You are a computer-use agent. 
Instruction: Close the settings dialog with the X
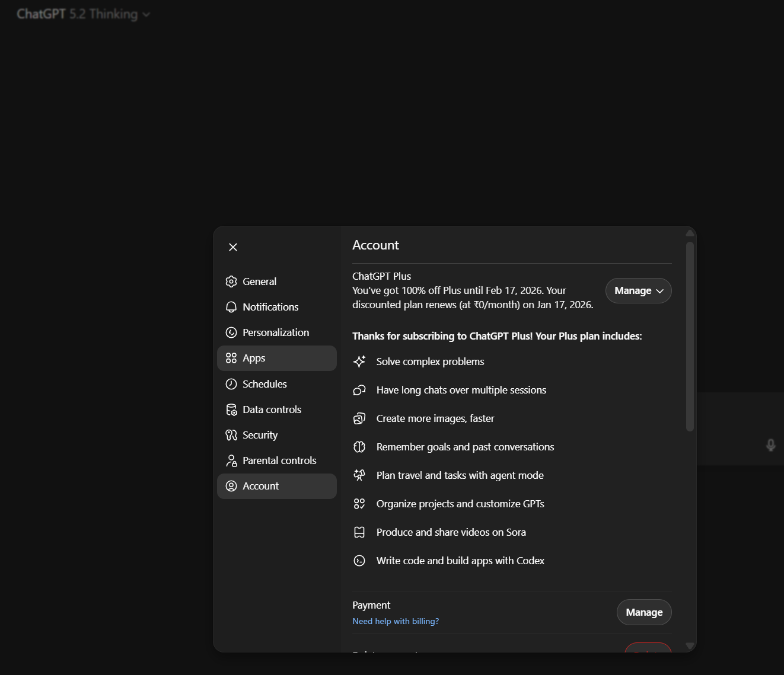[232, 247]
